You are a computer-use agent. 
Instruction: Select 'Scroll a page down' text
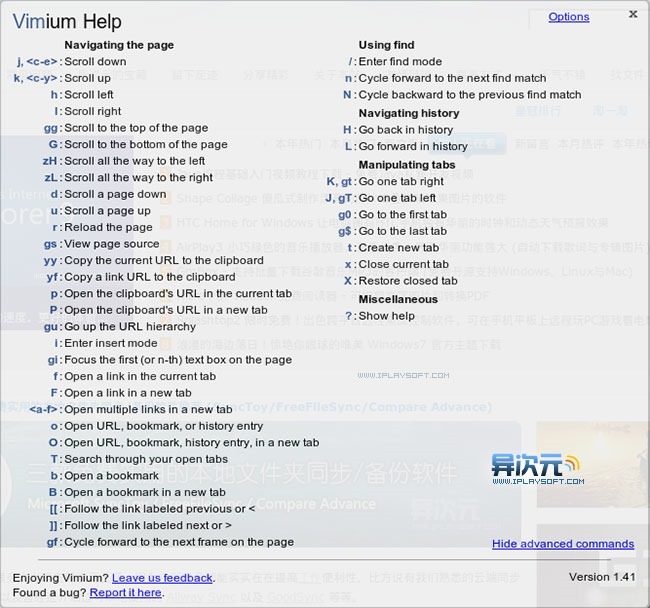click(115, 194)
